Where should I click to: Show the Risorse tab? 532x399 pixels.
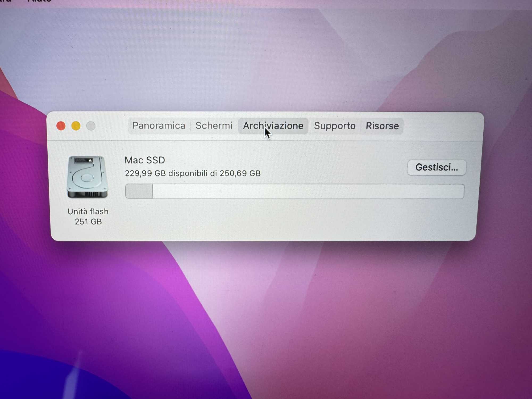pyautogui.click(x=382, y=126)
